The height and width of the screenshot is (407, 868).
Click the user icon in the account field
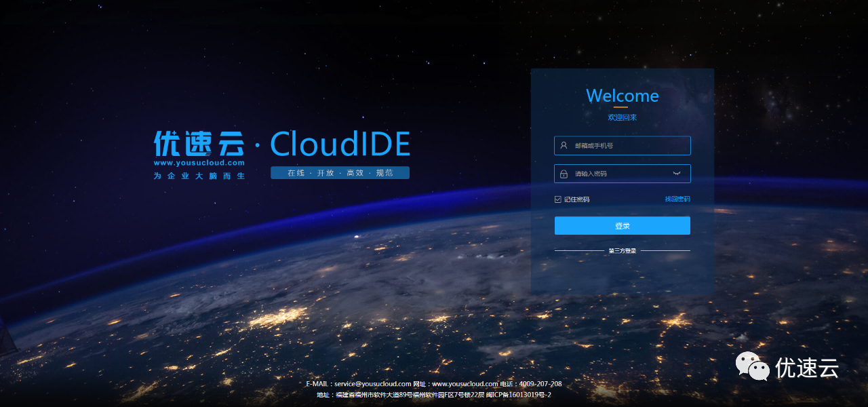coord(564,145)
